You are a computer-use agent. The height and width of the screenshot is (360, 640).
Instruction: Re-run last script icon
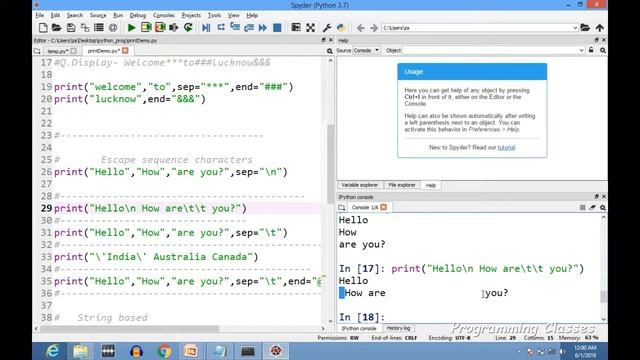click(188, 28)
